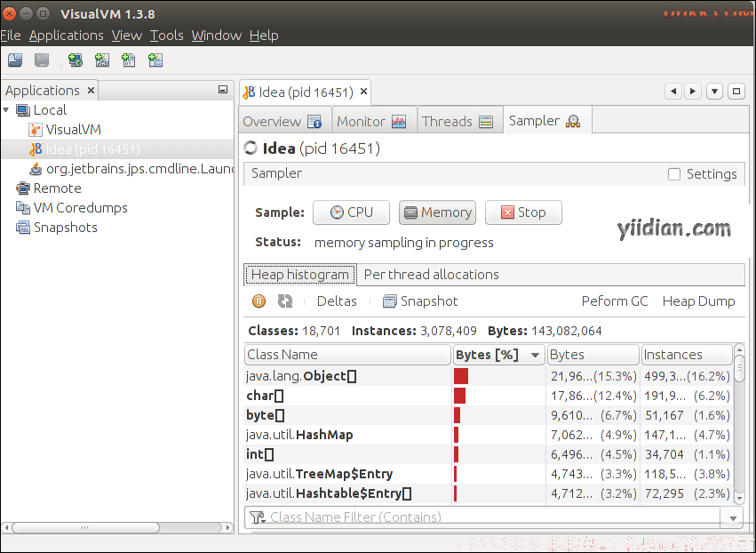
Task: Click the VM Coredumps icon in tree
Action: (23, 208)
